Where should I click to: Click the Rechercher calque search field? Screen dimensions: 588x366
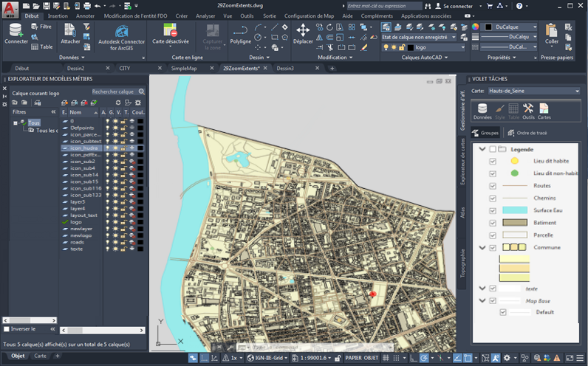point(113,91)
